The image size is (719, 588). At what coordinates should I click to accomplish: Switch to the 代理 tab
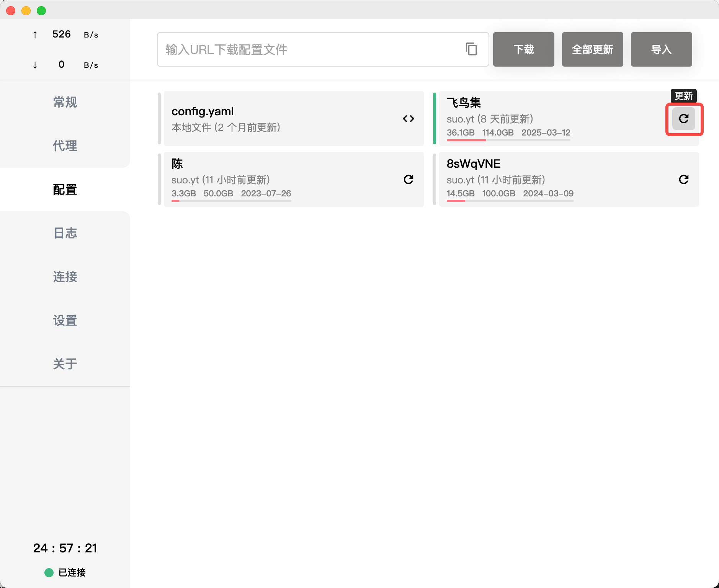pyautogui.click(x=65, y=146)
